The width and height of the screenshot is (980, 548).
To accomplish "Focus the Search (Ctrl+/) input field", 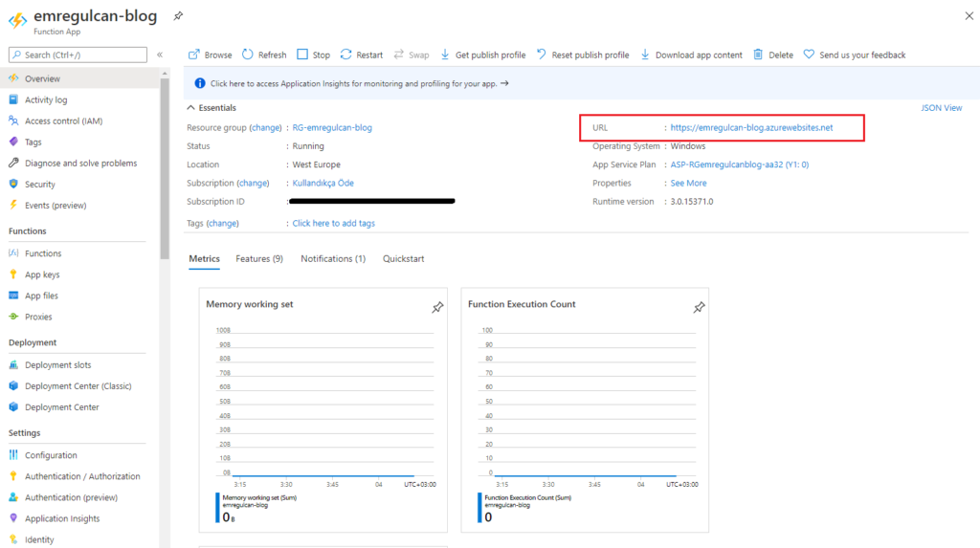I will pos(78,55).
